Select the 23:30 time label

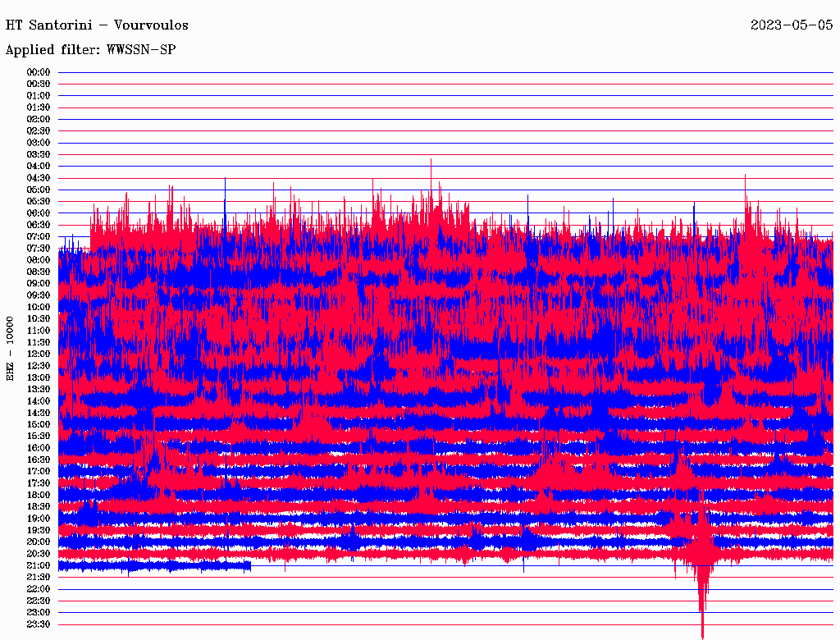[x=39, y=624]
